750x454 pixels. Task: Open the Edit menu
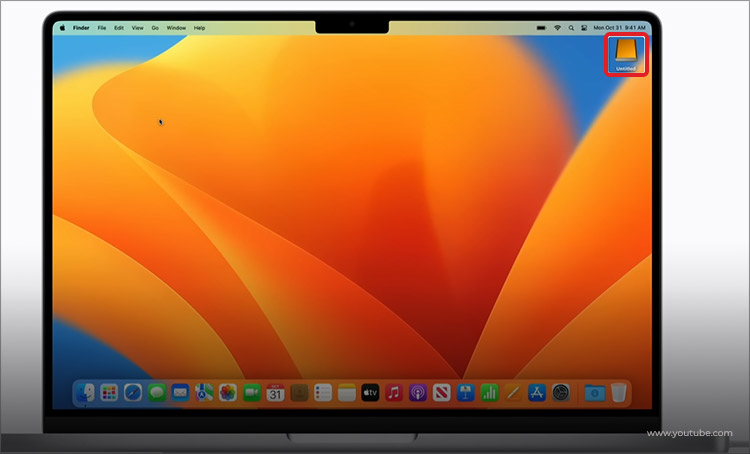[119, 28]
